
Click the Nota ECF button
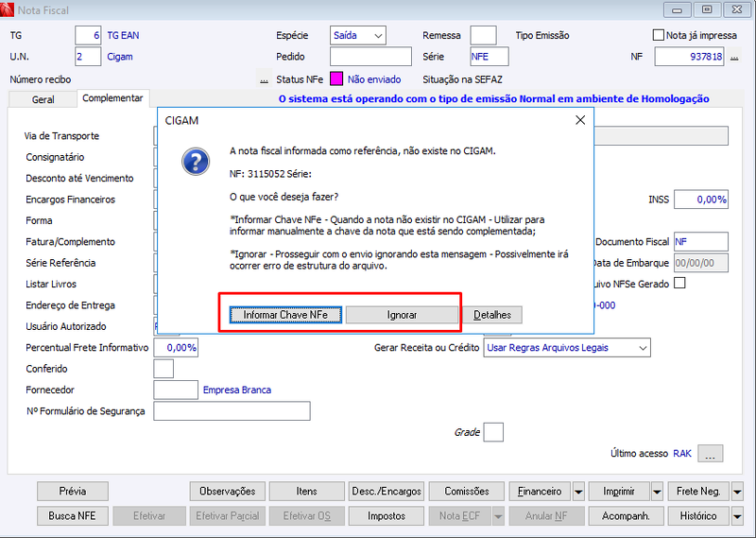point(460,516)
